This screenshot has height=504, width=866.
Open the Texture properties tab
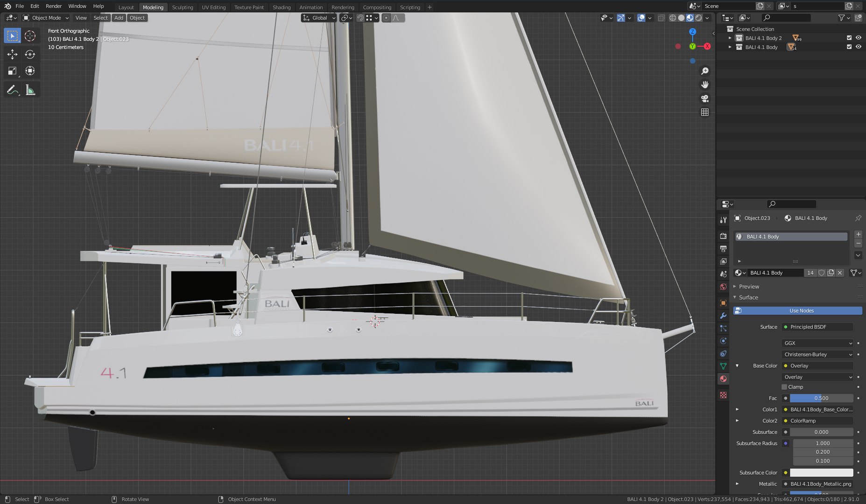tap(723, 395)
